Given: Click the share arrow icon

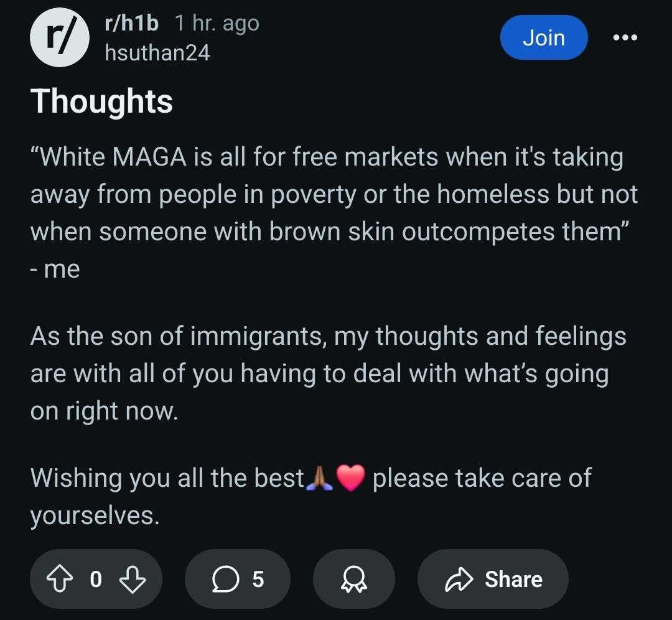Looking at the screenshot, I should [459, 580].
